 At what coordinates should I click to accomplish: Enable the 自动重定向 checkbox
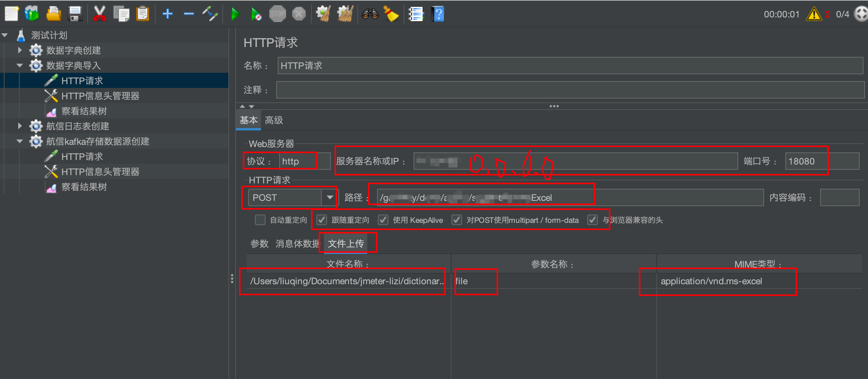click(x=260, y=220)
